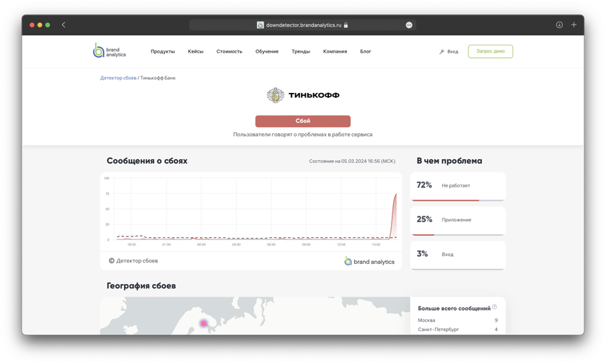Select the Приложение problem card
Image resolution: width=606 pixels, height=364 pixels.
457,221
